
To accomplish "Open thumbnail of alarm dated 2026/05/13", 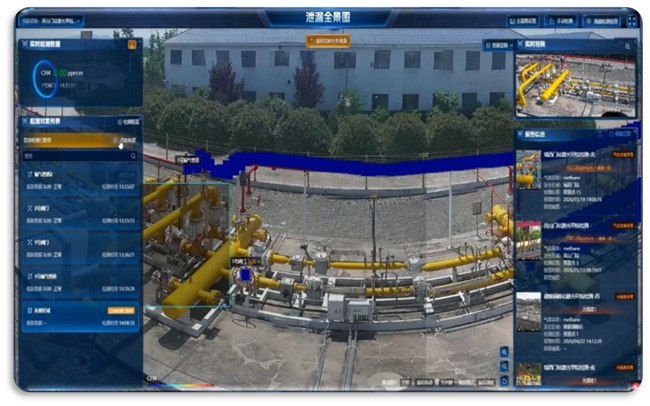I will (x=529, y=241).
